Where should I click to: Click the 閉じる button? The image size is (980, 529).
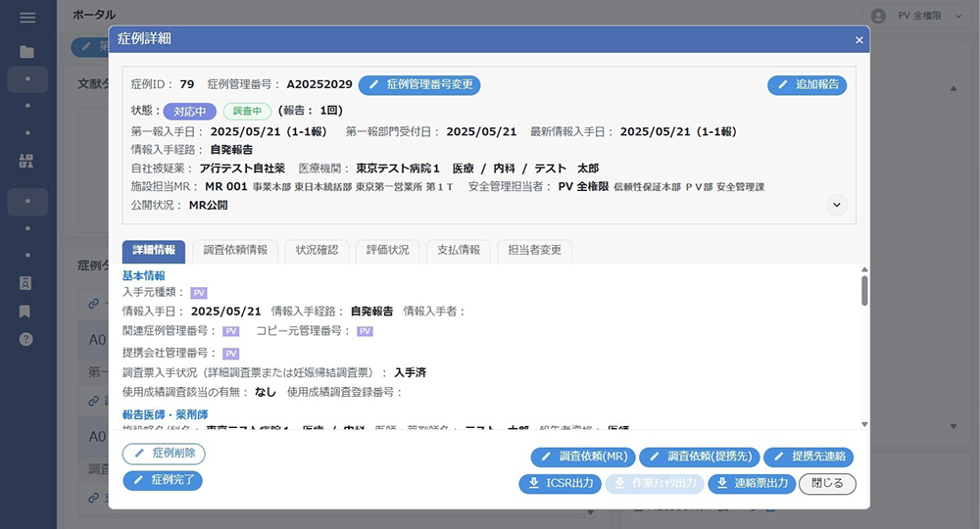(827, 483)
